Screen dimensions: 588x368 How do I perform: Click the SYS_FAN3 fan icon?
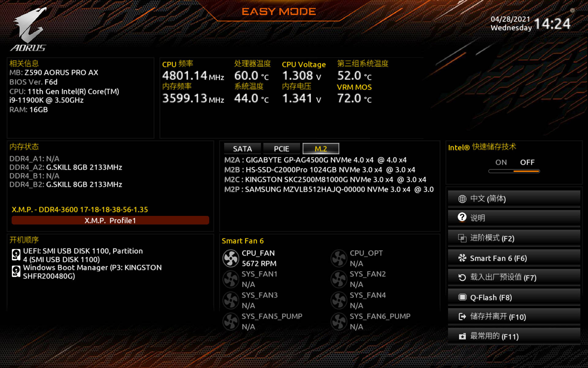point(231,300)
